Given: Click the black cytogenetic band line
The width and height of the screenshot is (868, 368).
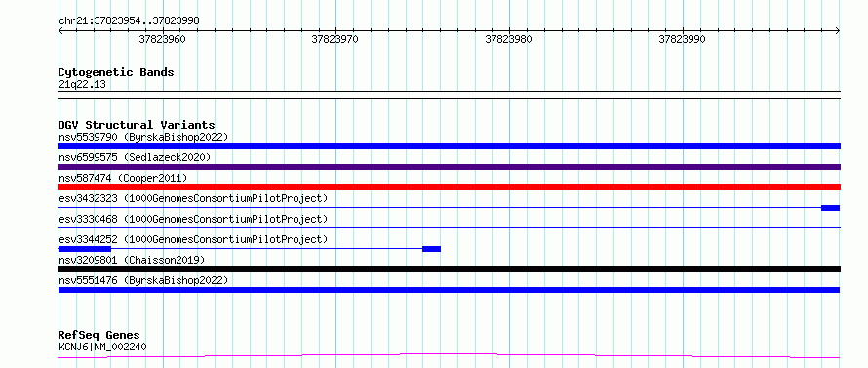Looking at the screenshot, I should coord(449,95).
